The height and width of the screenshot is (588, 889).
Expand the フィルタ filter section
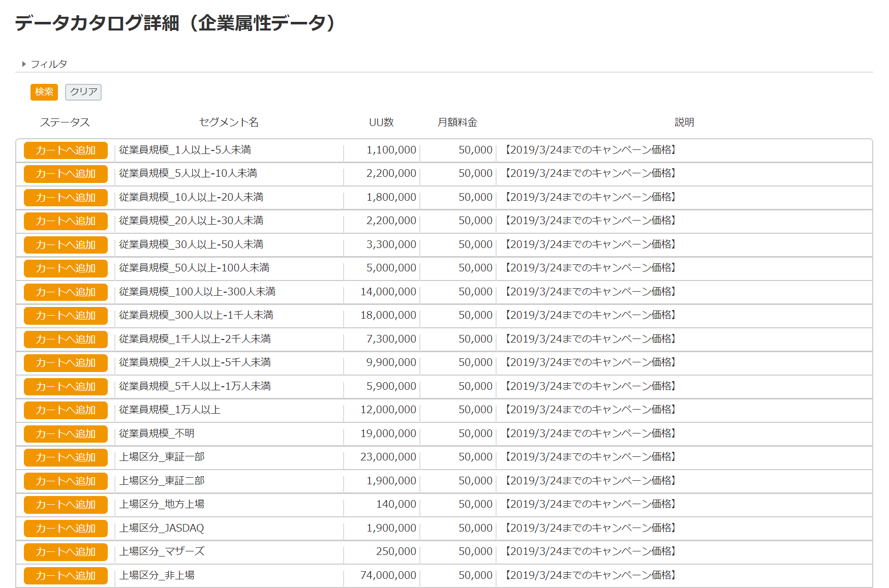(x=49, y=64)
